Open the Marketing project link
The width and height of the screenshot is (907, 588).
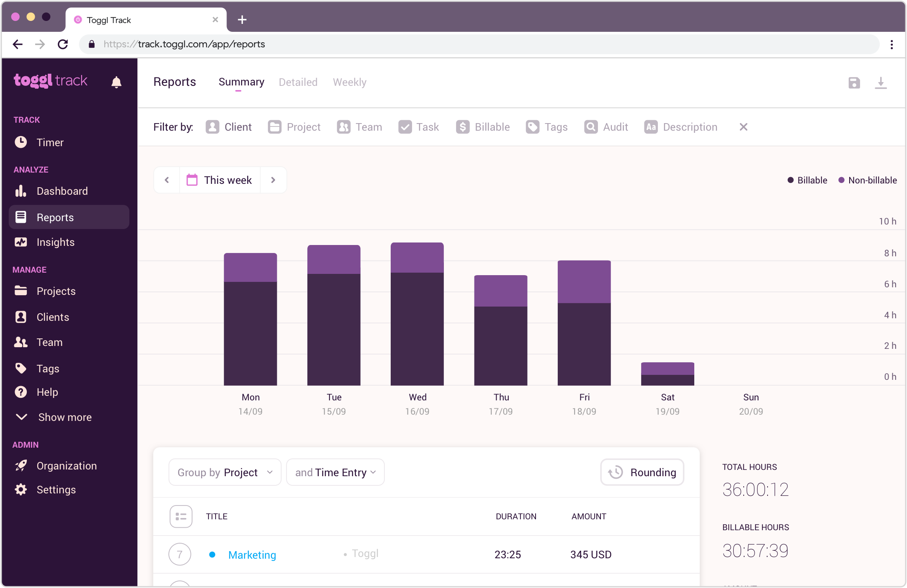click(252, 554)
